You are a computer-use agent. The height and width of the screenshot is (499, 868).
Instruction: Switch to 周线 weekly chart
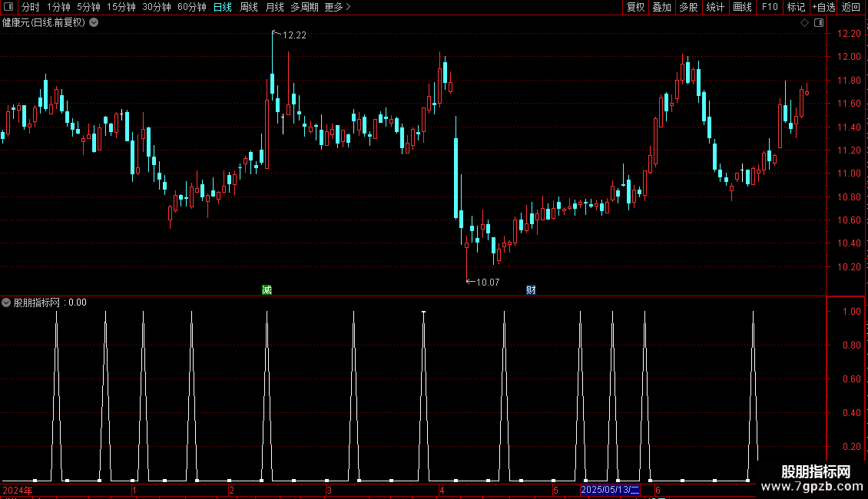(x=249, y=7)
